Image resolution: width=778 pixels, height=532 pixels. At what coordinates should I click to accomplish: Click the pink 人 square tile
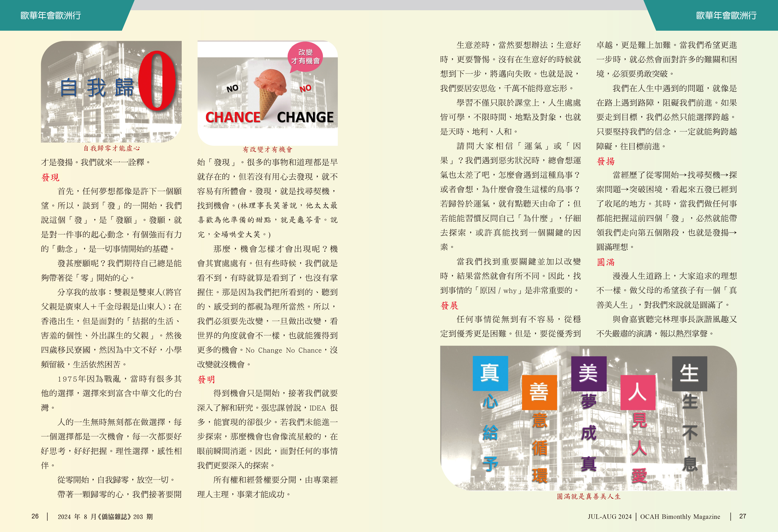click(x=638, y=392)
